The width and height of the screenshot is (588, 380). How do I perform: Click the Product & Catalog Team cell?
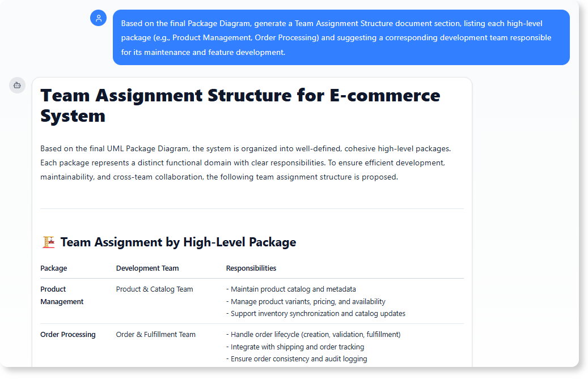click(x=154, y=289)
